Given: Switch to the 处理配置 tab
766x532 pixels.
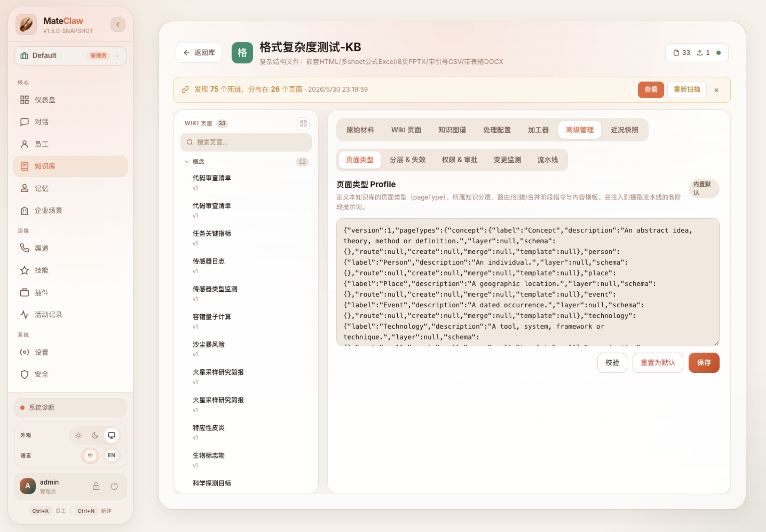Looking at the screenshot, I should pos(497,130).
